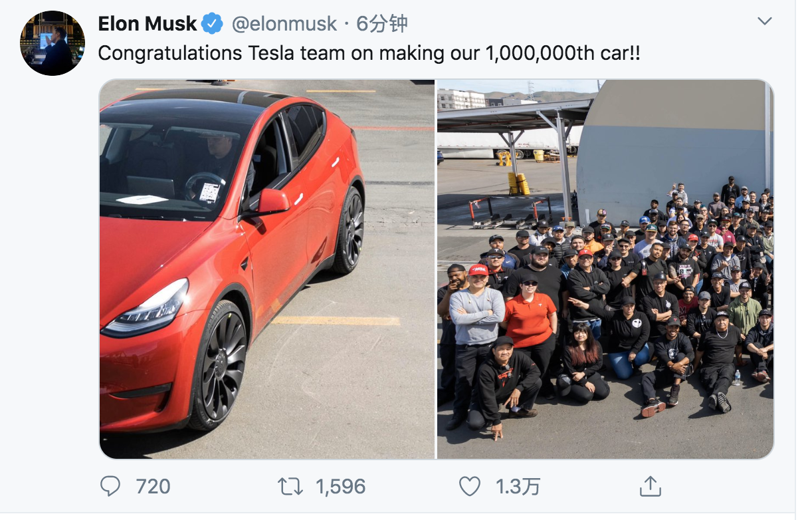The image size is (812, 520).
Task: Click the share upload icon
Action: [x=649, y=486]
